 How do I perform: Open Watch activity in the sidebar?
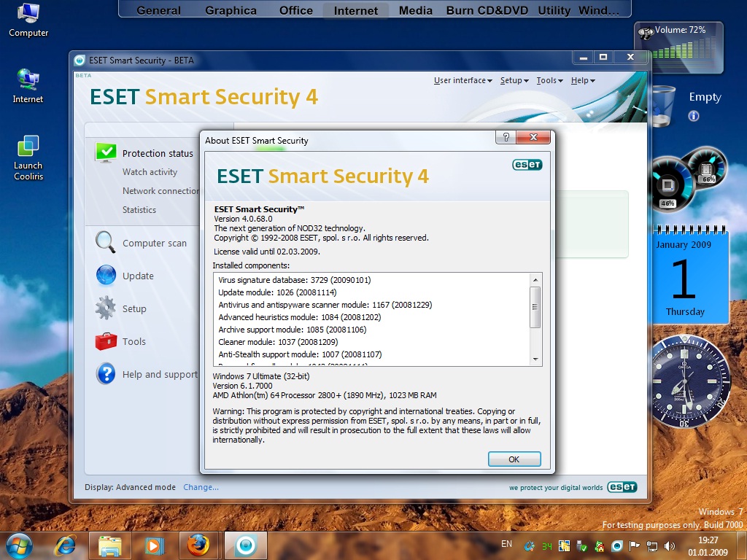(x=150, y=172)
